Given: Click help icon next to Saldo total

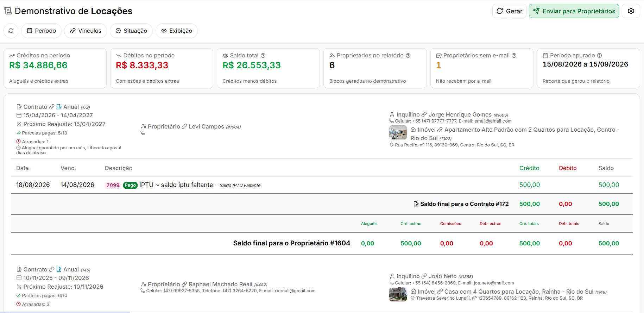Looking at the screenshot, I should coord(263,55).
